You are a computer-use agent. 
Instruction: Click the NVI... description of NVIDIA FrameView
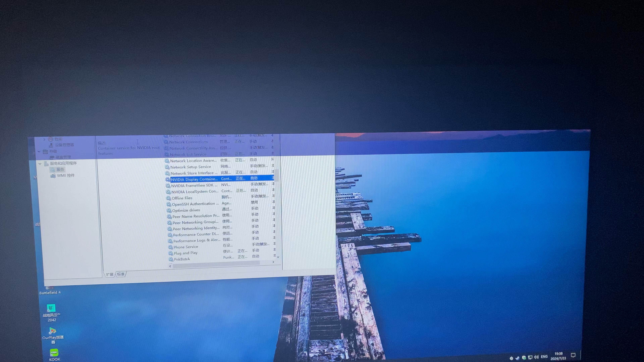coord(226,185)
